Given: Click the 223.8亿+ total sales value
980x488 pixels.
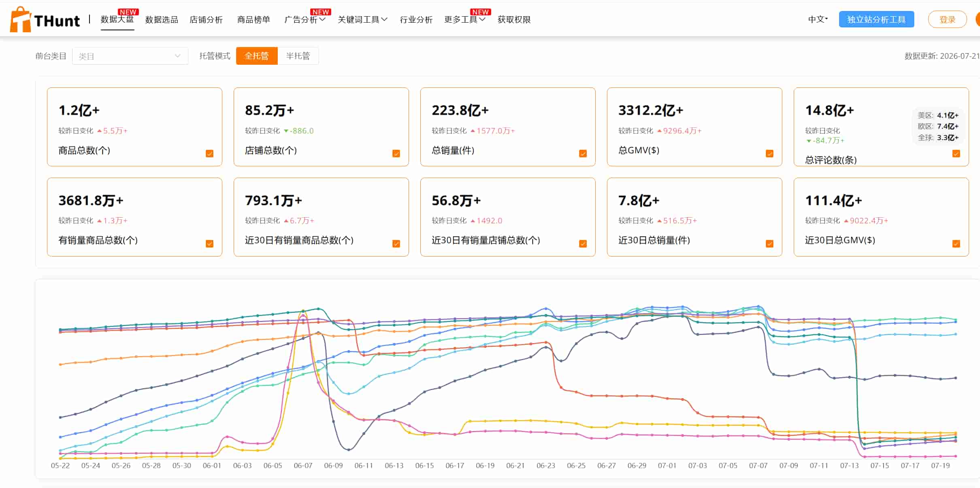Looking at the screenshot, I should [x=460, y=110].
